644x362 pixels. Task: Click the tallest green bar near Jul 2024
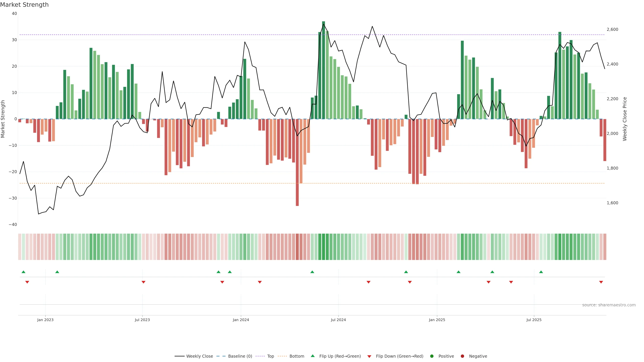click(x=324, y=70)
